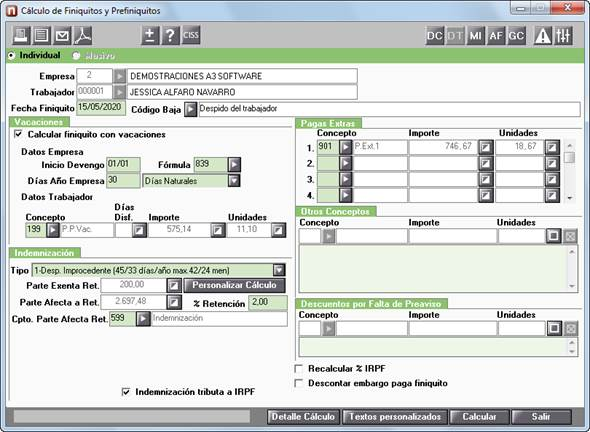Add entry in Otros Conceptos square button
The width and height of the screenshot is (590, 432).
click(x=554, y=236)
